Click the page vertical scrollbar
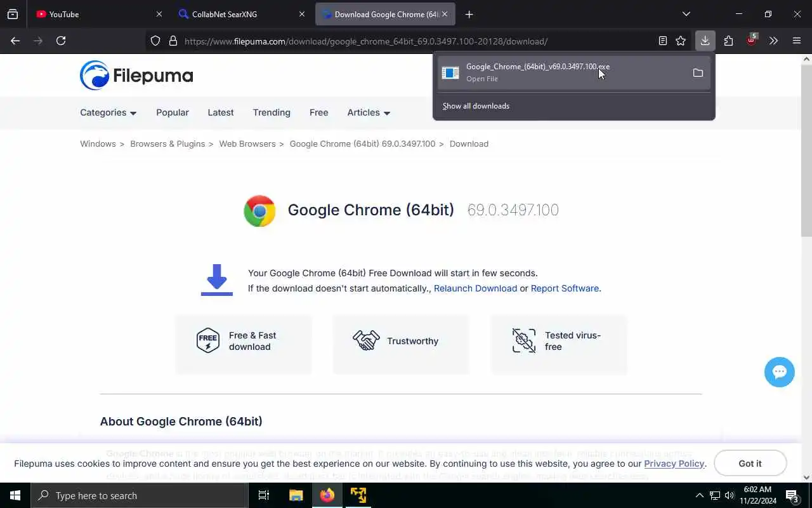The image size is (812, 508). [x=807, y=152]
